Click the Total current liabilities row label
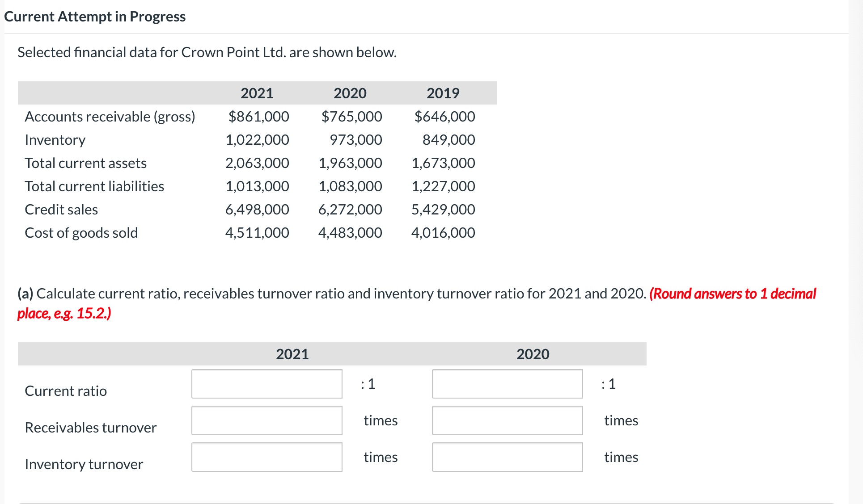 94,185
